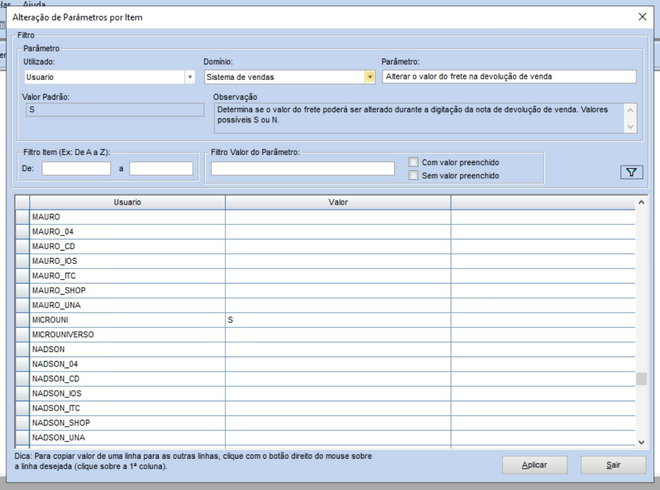Click the Observação box scroll up arrow

(630, 110)
